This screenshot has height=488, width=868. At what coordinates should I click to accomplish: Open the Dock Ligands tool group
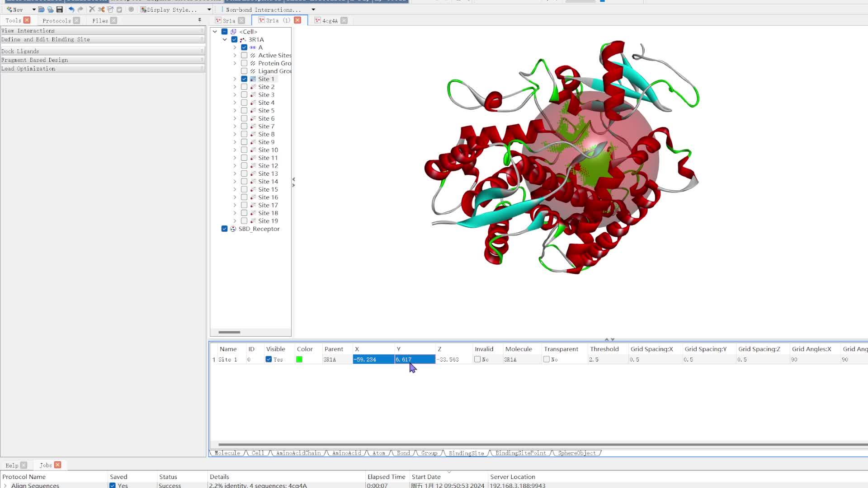coord(20,51)
